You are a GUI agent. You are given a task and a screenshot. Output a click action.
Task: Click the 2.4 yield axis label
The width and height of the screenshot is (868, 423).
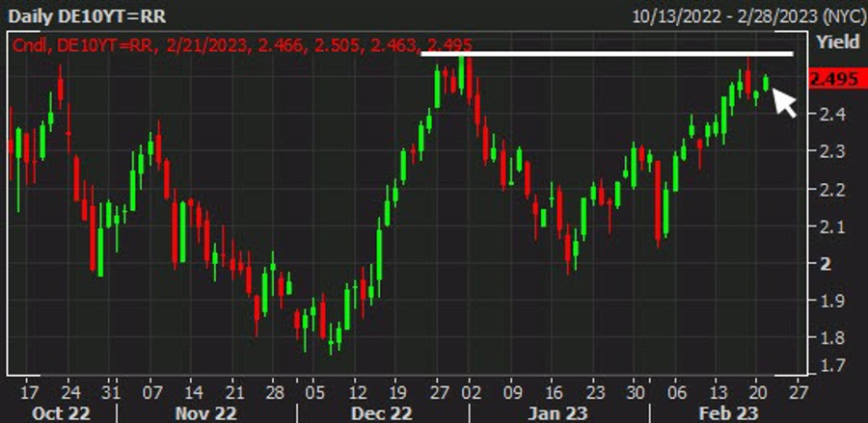[x=832, y=115]
